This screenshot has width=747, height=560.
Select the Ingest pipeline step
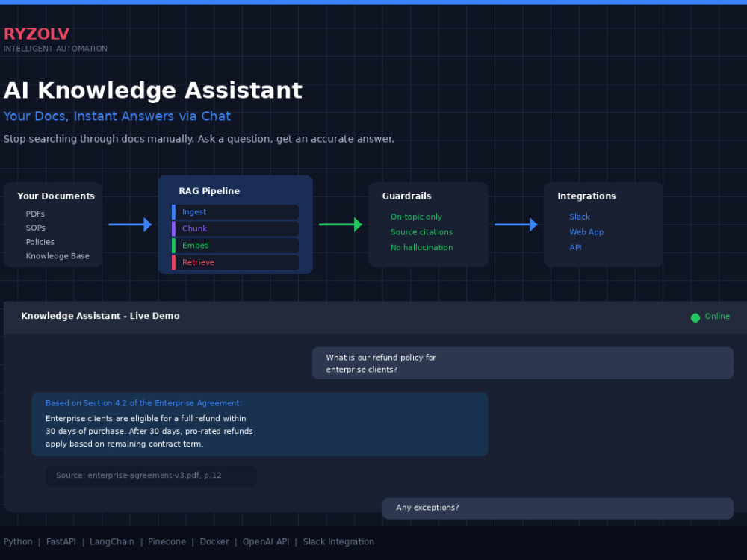pos(235,212)
